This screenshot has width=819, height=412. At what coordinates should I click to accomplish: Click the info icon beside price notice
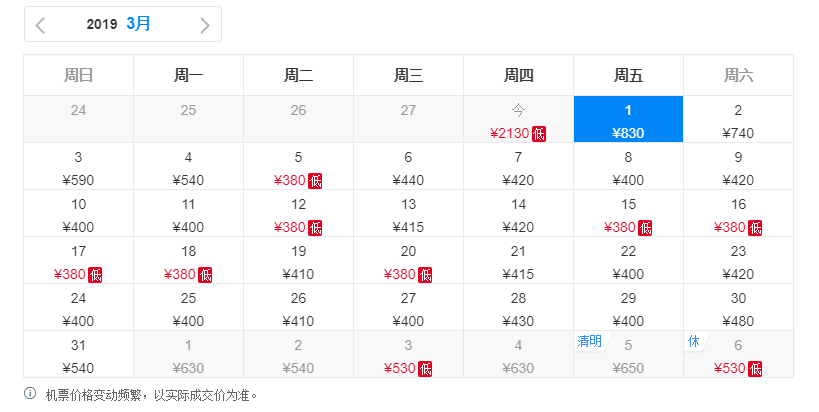[x=30, y=394]
